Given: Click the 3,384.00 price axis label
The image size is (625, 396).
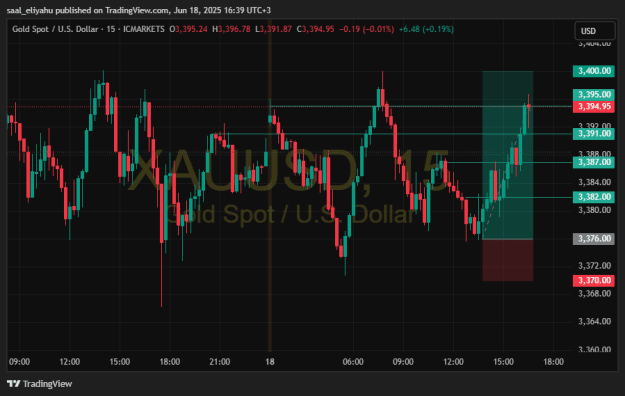Looking at the screenshot, I should [594, 182].
